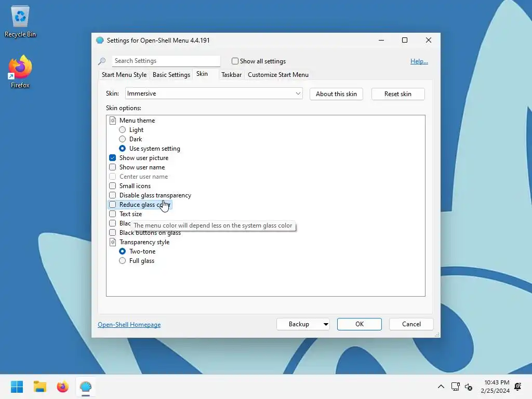Click the Transparency style group icon
The image size is (532, 399).
(113, 242)
